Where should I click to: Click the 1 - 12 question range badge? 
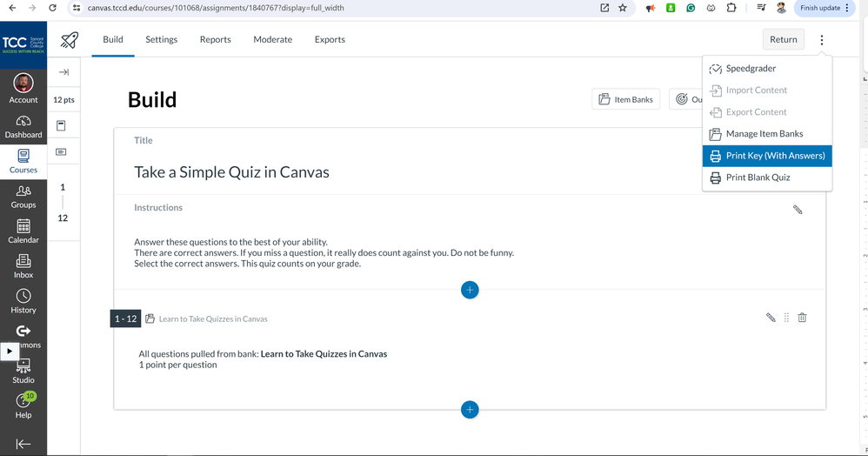(125, 319)
